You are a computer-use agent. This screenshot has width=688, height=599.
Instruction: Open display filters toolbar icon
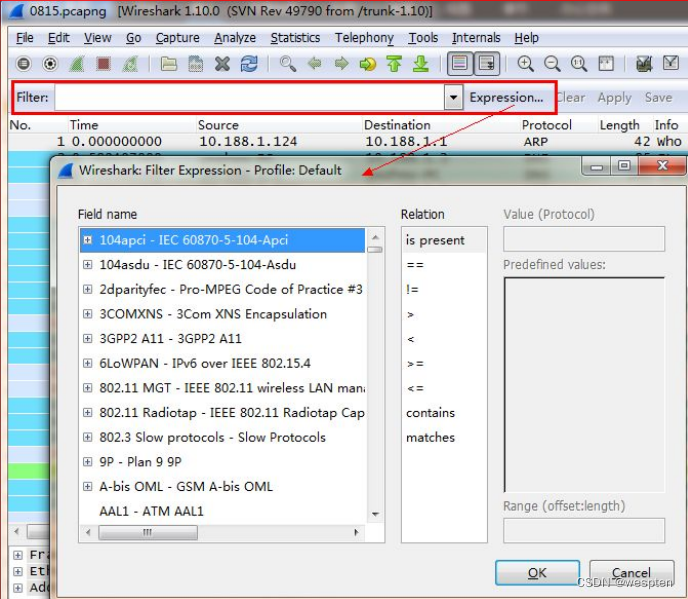(x=671, y=64)
